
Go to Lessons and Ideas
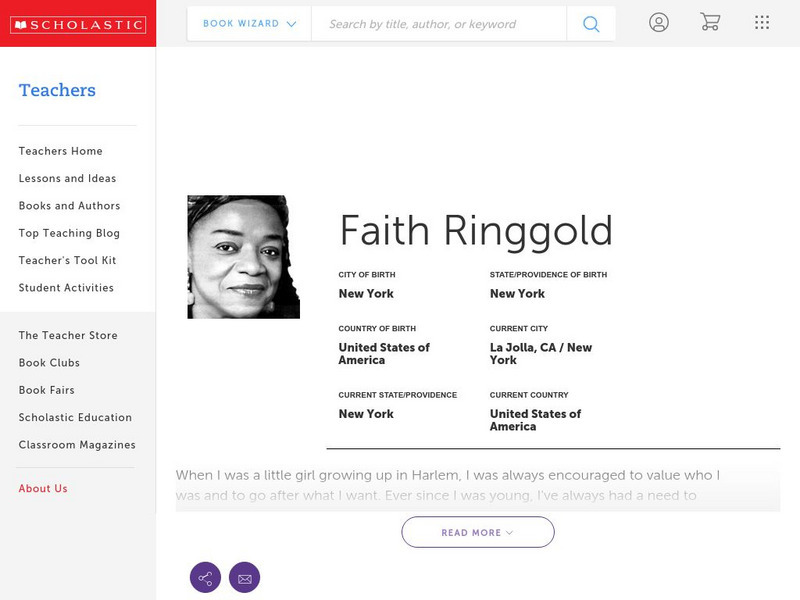[67, 179]
